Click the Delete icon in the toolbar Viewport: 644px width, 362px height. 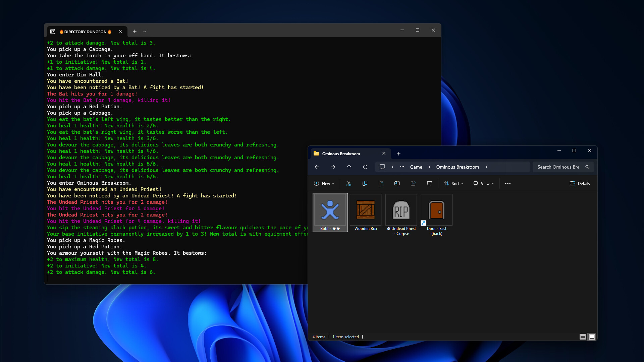point(429,183)
